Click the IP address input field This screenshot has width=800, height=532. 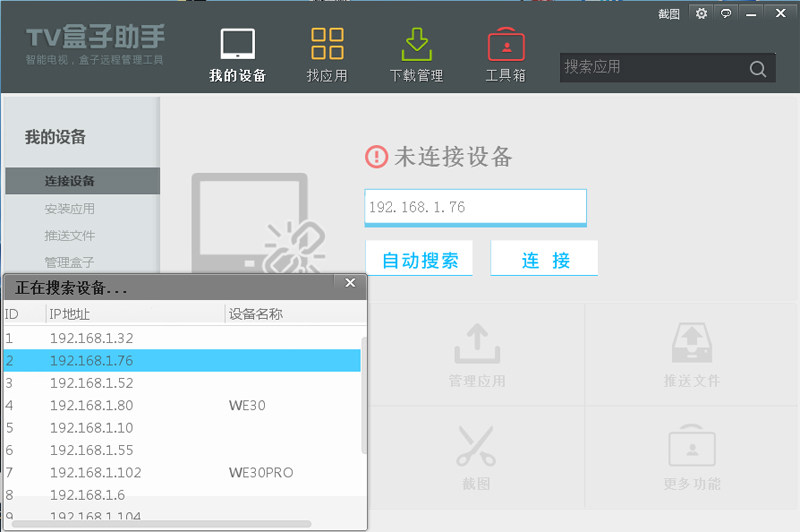(x=475, y=207)
